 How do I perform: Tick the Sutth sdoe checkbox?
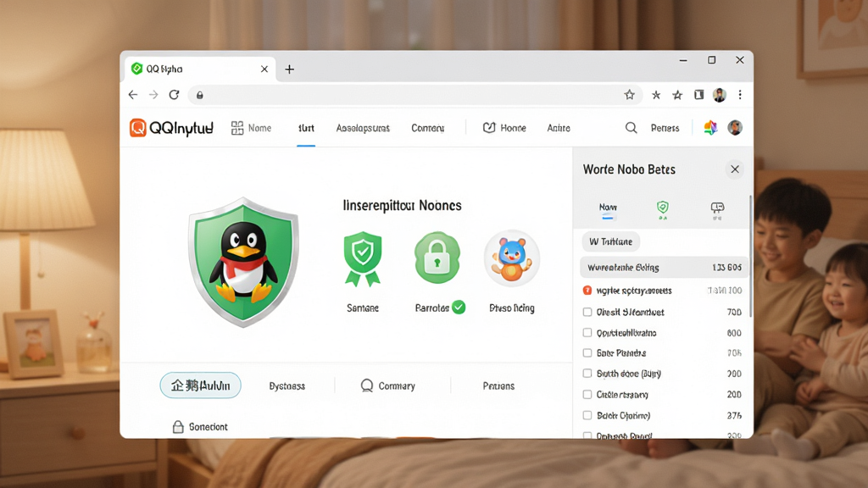(587, 374)
